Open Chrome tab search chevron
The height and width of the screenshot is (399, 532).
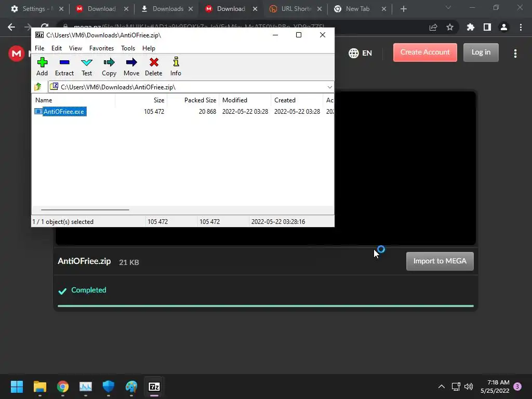tap(448, 7)
